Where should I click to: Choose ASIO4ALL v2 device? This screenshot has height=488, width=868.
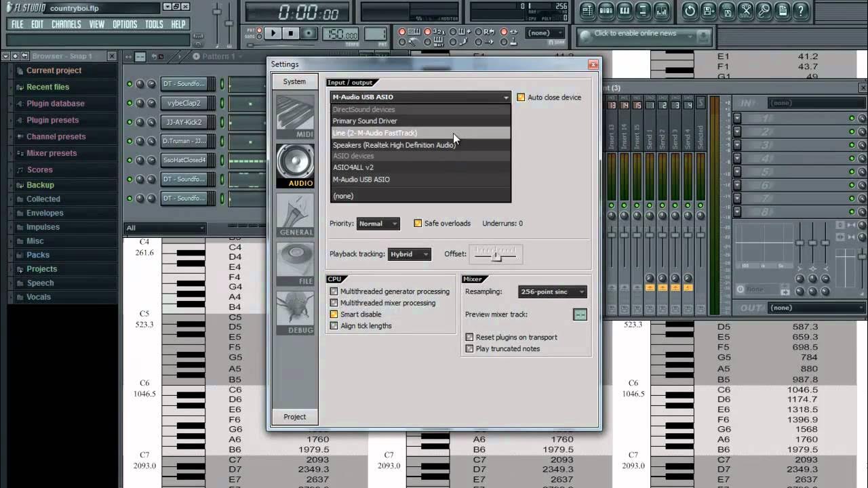tap(420, 167)
